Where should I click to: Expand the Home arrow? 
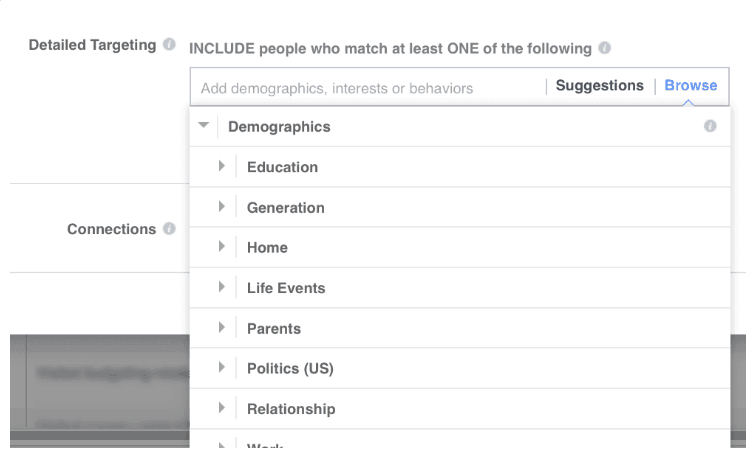click(x=222, y=247)
